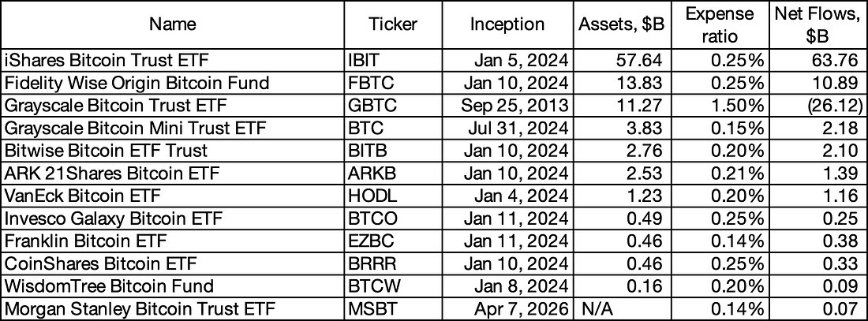The width and height of the screenshot is (868, 321).
Task: Select the Morgan Stanley Bitcoin Trust ETF cell
Action: 173,309
